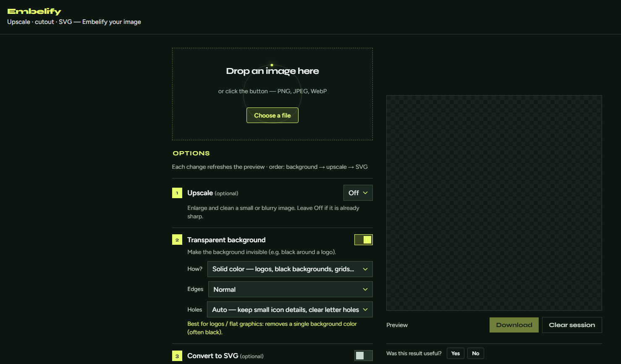The image size is (621, 364).
Task: Expand the Edges dropdown showing Normal
Action: [291, 289]
